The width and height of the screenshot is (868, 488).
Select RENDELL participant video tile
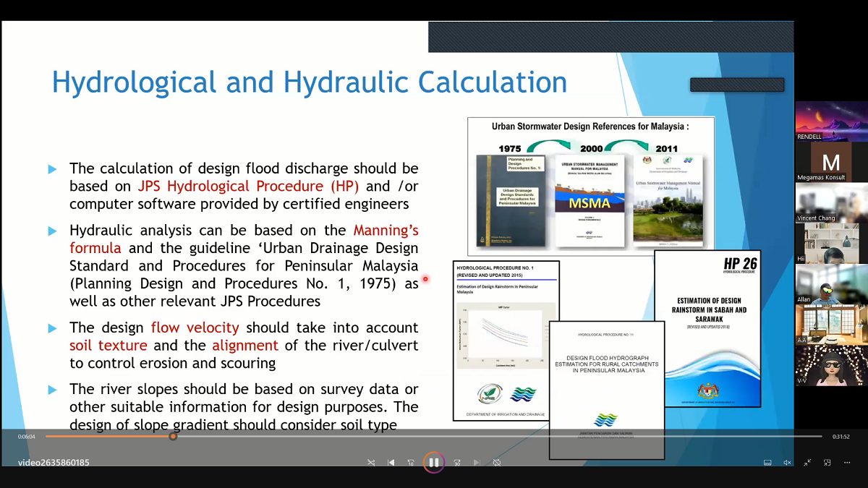[x=831, y=121]
